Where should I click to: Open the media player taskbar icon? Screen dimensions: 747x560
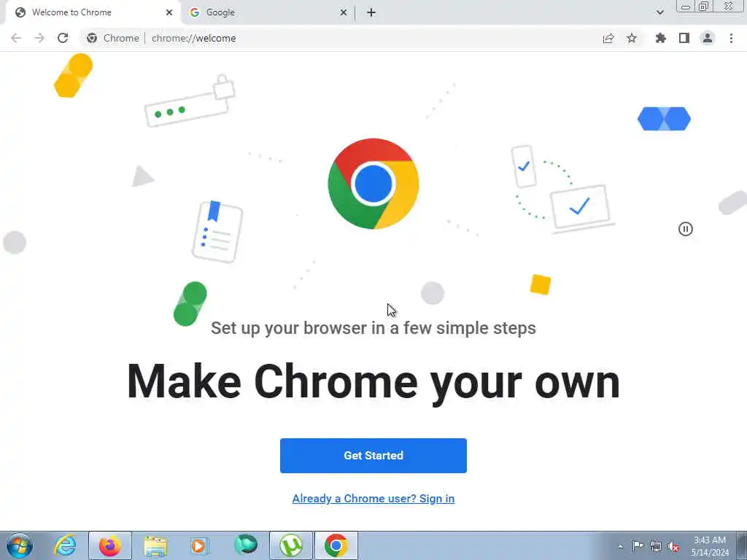[200, 545]
